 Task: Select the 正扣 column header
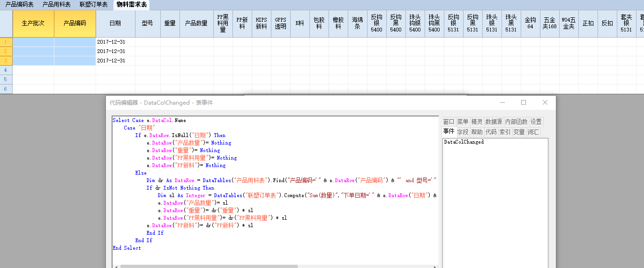[588, 23]
